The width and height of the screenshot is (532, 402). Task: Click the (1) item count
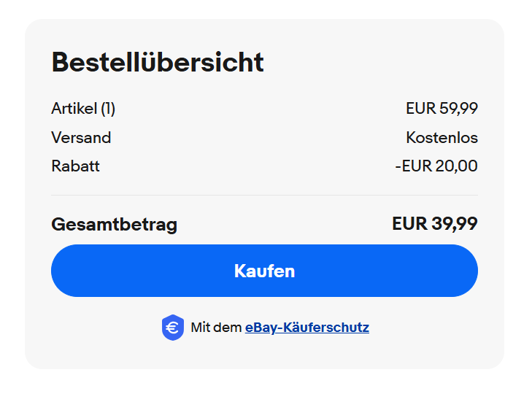click(x=108, y=109)
